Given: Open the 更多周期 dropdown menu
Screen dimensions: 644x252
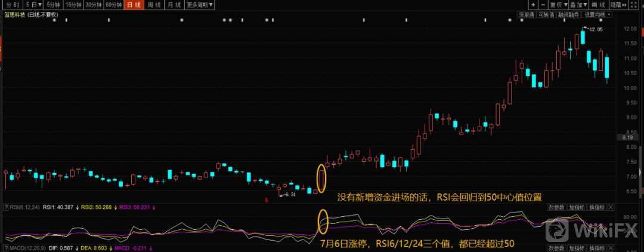Looking at the screenshot, I should click(x=199, y=5).
